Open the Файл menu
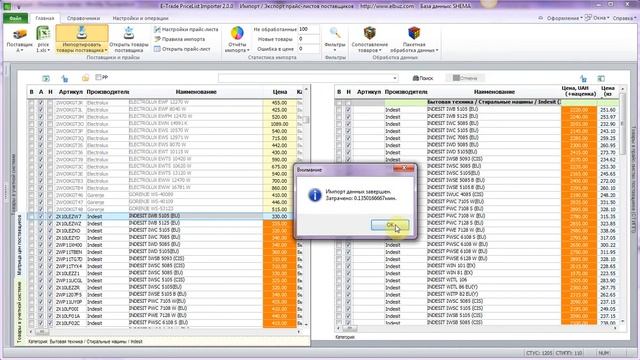 [x=16, y=18]
